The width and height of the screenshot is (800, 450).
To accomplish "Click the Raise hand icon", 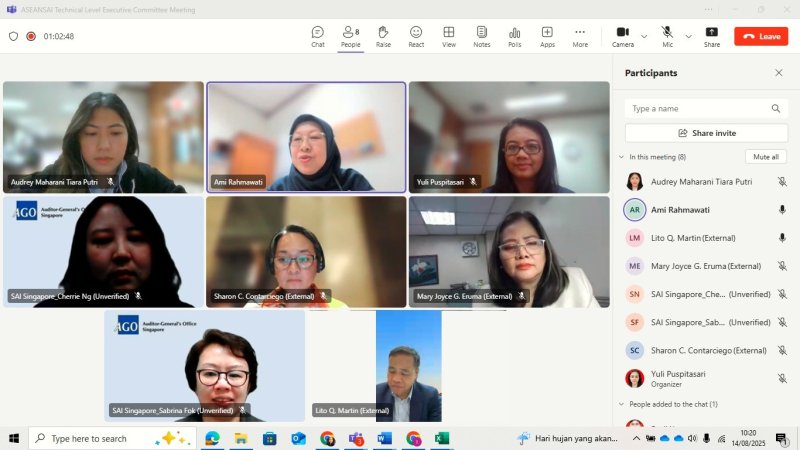I will tap(383, 36).
